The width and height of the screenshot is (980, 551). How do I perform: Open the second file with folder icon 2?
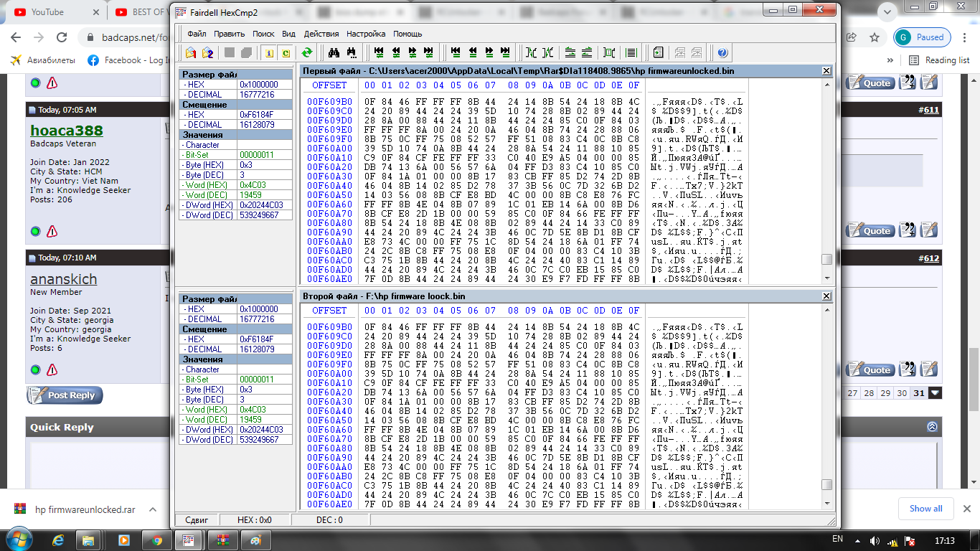tap(207, 52)
